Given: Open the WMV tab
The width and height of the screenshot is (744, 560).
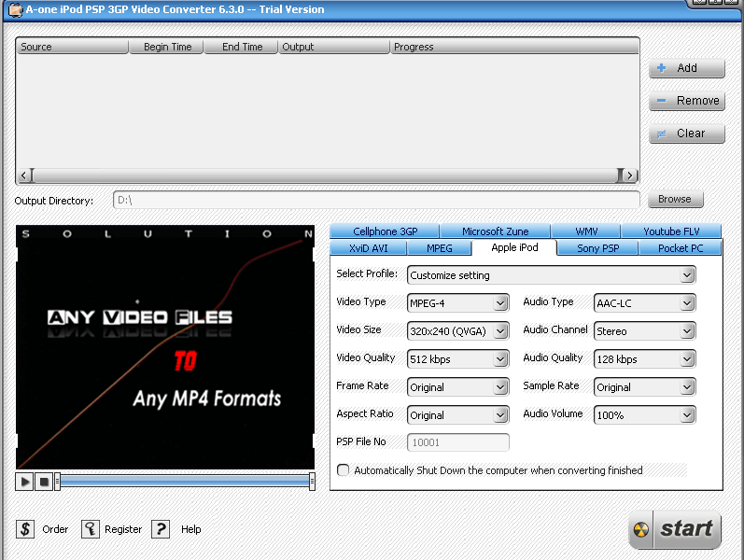Looking at the screenshot, I should 586,231.
